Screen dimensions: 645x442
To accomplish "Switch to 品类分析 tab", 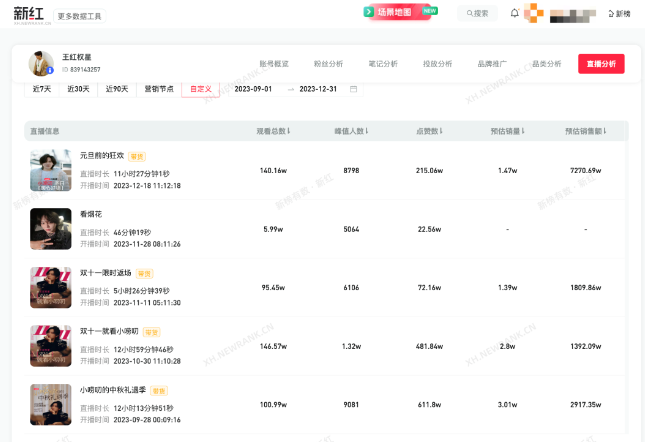I will pyautogui.click(x=547, y=64).
